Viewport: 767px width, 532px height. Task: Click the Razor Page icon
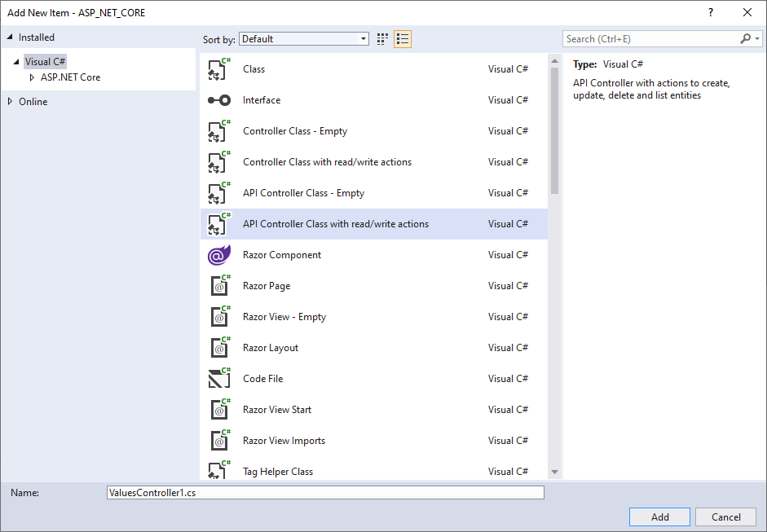point(220,286)
